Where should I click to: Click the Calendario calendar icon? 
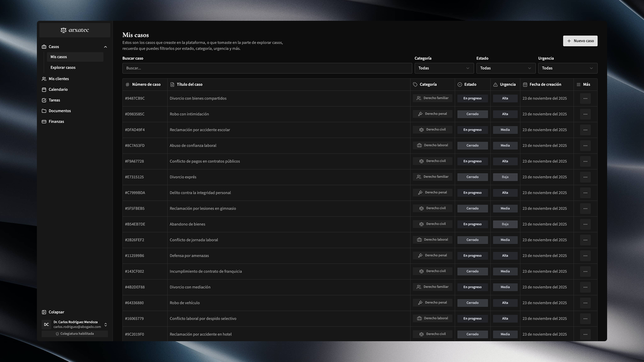coord(44,89)
